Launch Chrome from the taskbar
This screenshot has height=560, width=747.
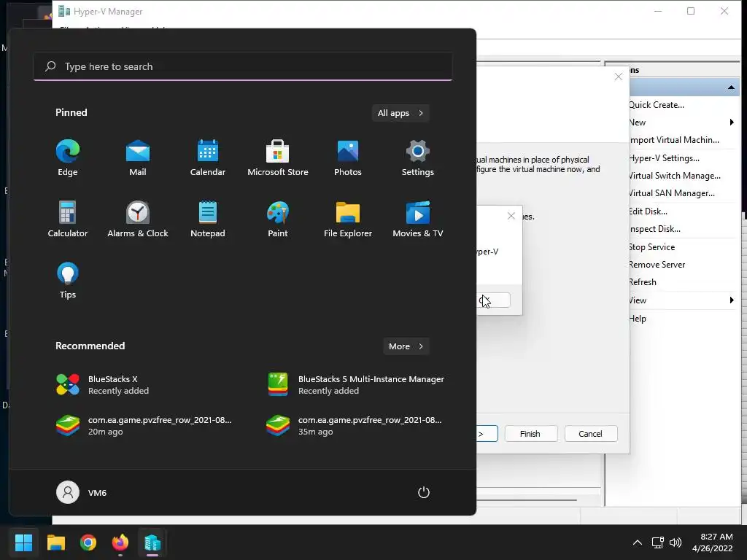88,542
